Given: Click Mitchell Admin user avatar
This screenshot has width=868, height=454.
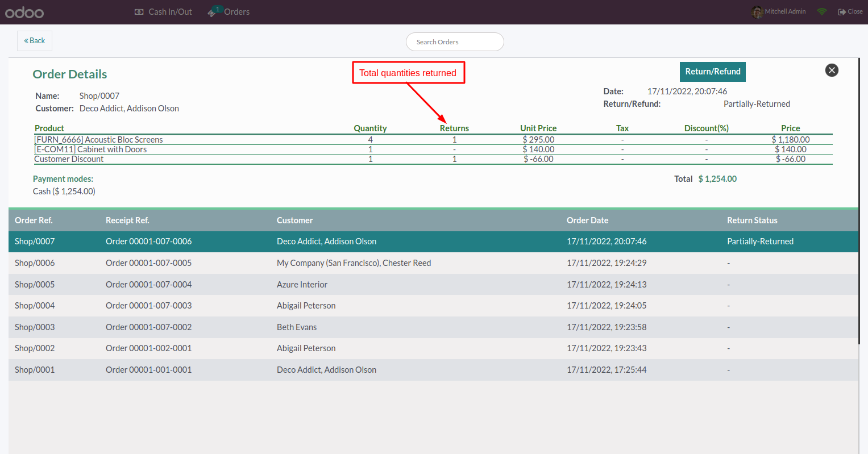Looking at the screenshot, I should click(x=757, y=12).
